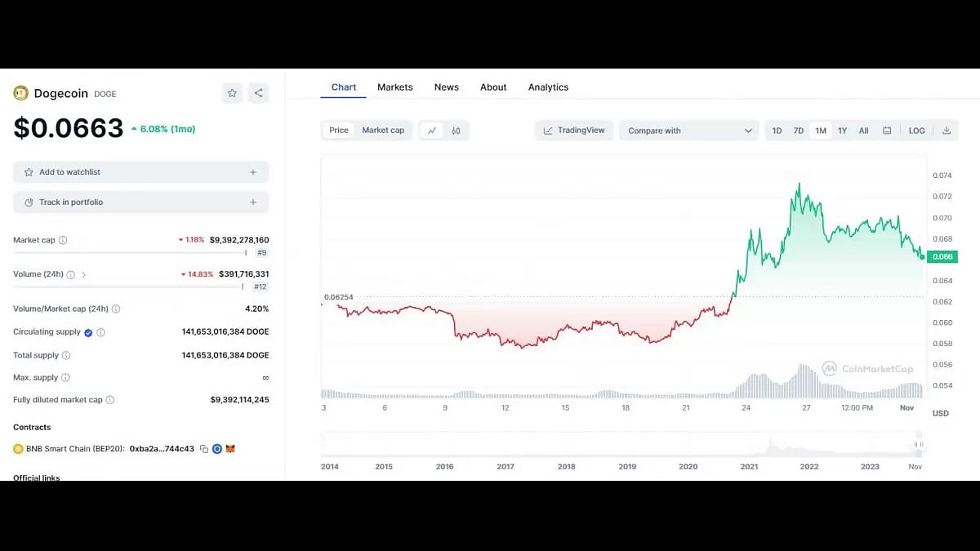Open the Compare with dropdown

click(688, 130)
